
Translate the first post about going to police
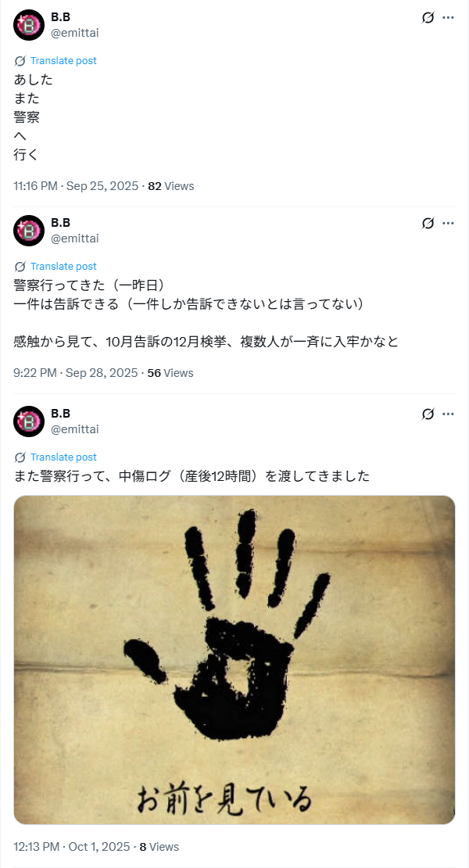pos(63,61)
